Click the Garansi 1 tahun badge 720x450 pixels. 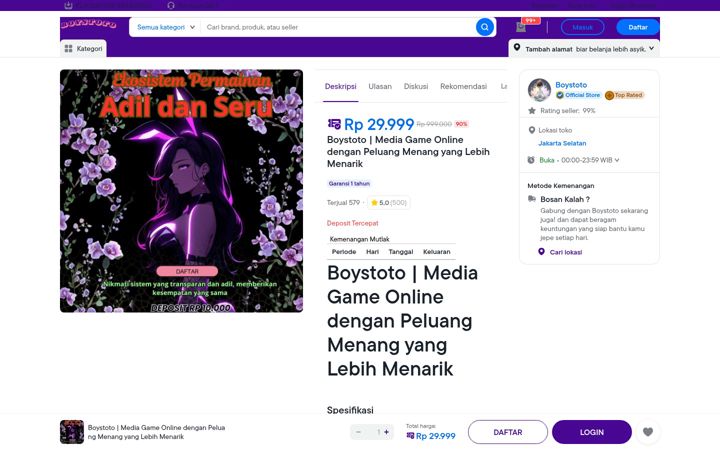click(x=349, y=183)
